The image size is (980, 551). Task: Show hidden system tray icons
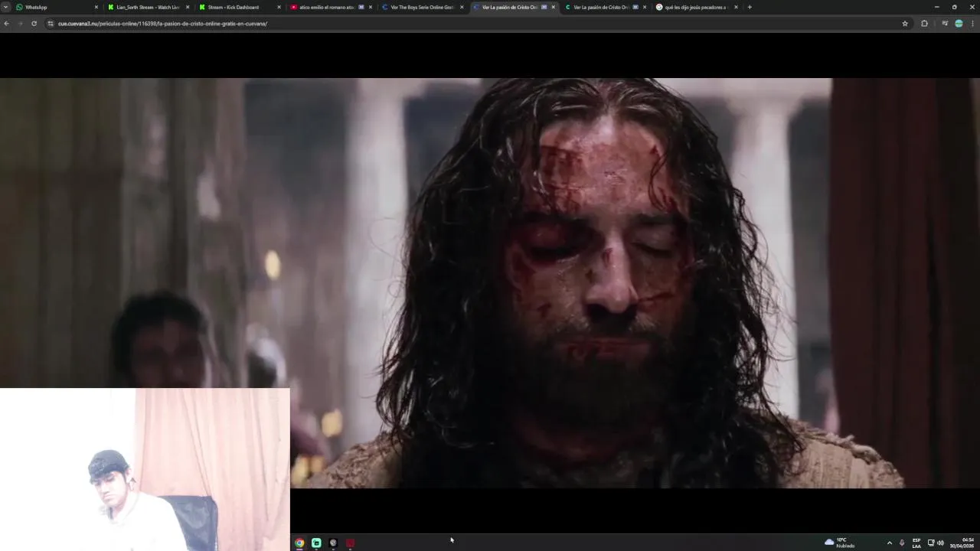(x=889, y=543)
